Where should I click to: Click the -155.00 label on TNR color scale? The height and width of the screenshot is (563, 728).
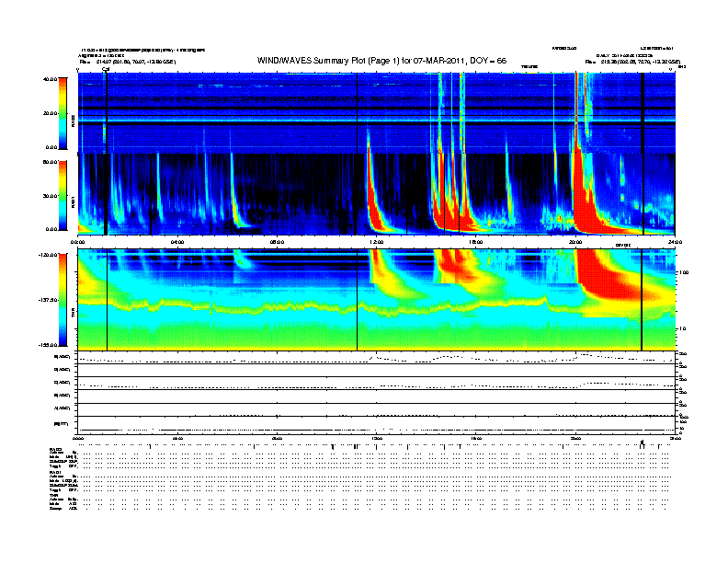(x=49, y=345)
